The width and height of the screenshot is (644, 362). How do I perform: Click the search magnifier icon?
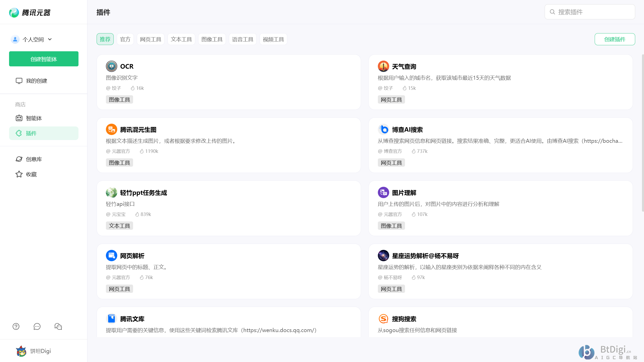[552, 12]
